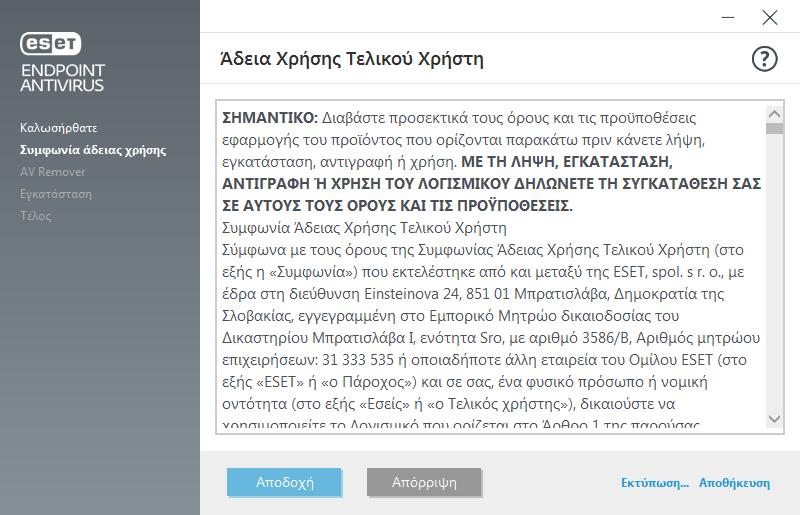Click the license text scrollbar thumb

(x=774, y=128)
